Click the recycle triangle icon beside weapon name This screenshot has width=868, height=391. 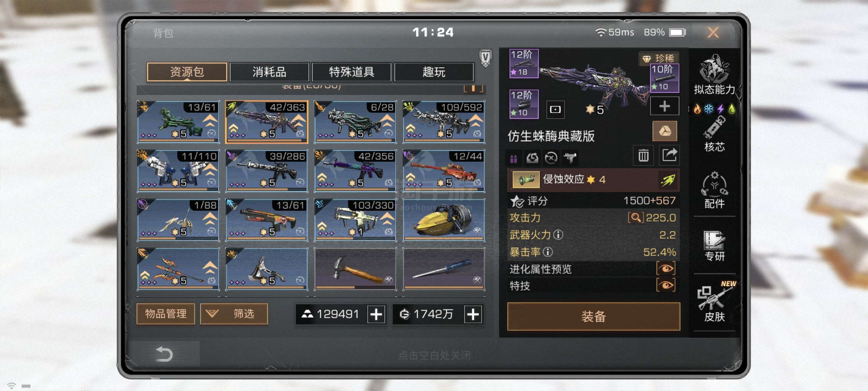[x=664, y=131]
